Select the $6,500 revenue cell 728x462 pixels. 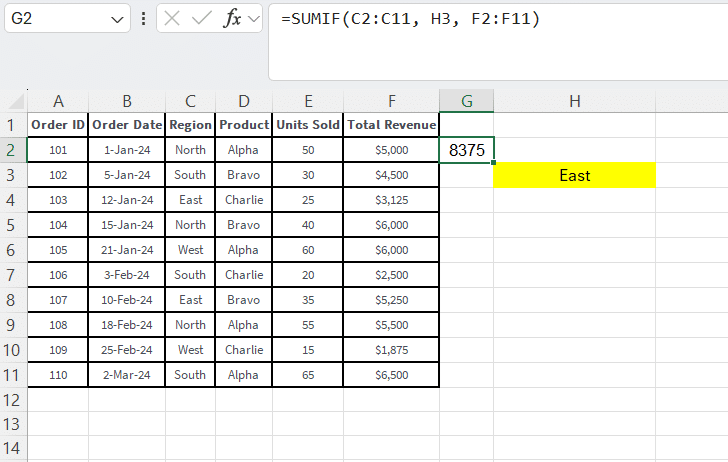[392, 375]
